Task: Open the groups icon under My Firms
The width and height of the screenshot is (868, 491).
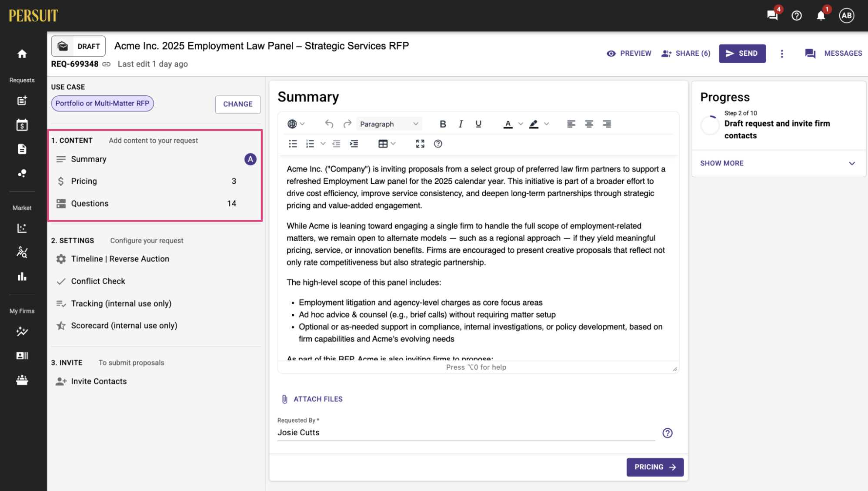Action: point(22,380)
